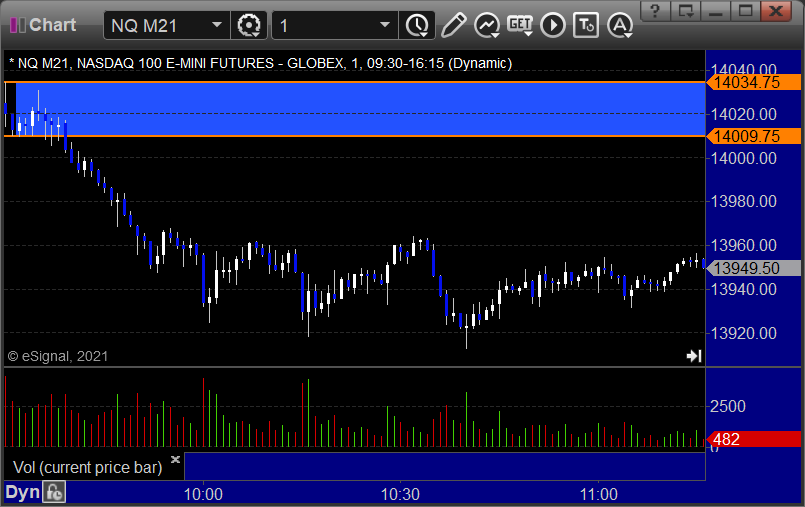Screen dimensions: 805x507
Task: Toggle the Dyn lock icon
Action: (x=54, y=493)
